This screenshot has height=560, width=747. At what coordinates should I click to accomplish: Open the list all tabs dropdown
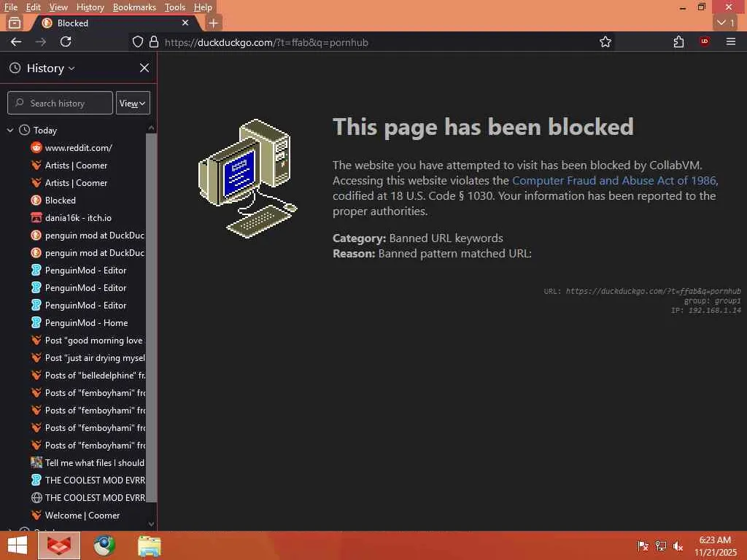click(726, 23)
